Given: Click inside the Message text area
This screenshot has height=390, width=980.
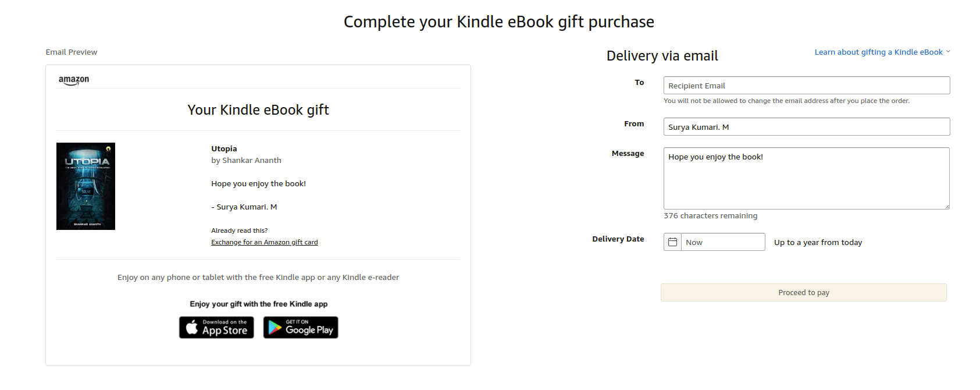Looking at the screenshot, I should [x=806, y=178].
